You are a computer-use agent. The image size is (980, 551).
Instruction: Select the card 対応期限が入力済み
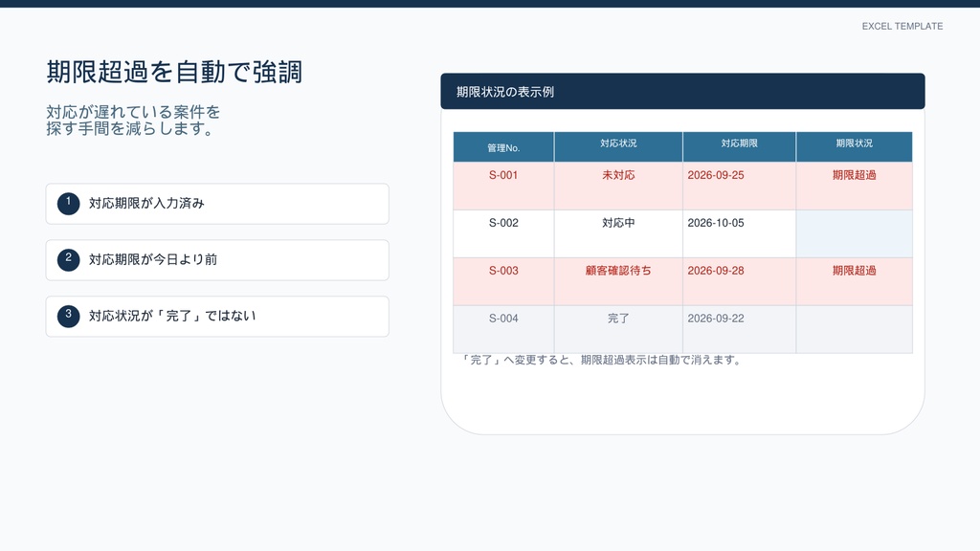pyautogui.click(x=217, y=204)
